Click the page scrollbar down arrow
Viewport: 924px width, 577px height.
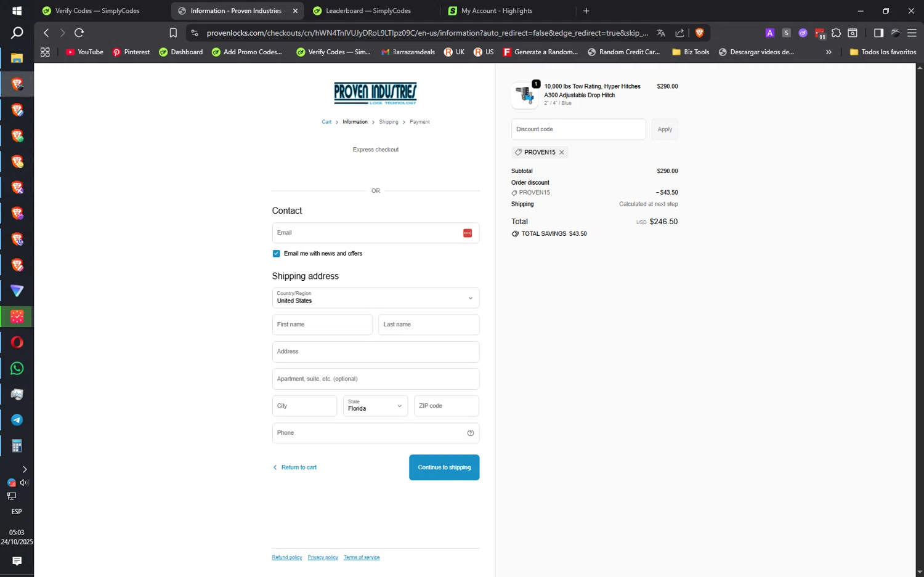pos(919,572)
